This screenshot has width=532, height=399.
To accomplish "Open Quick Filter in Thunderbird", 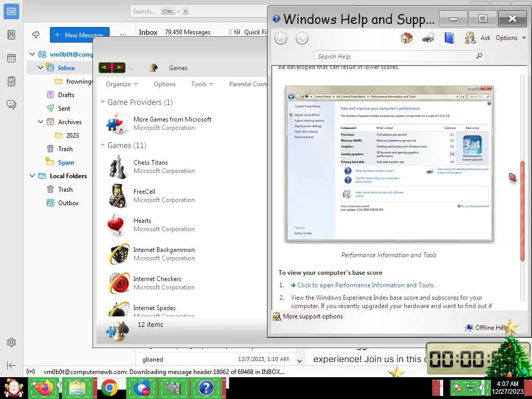I will (x=250, y=32).
